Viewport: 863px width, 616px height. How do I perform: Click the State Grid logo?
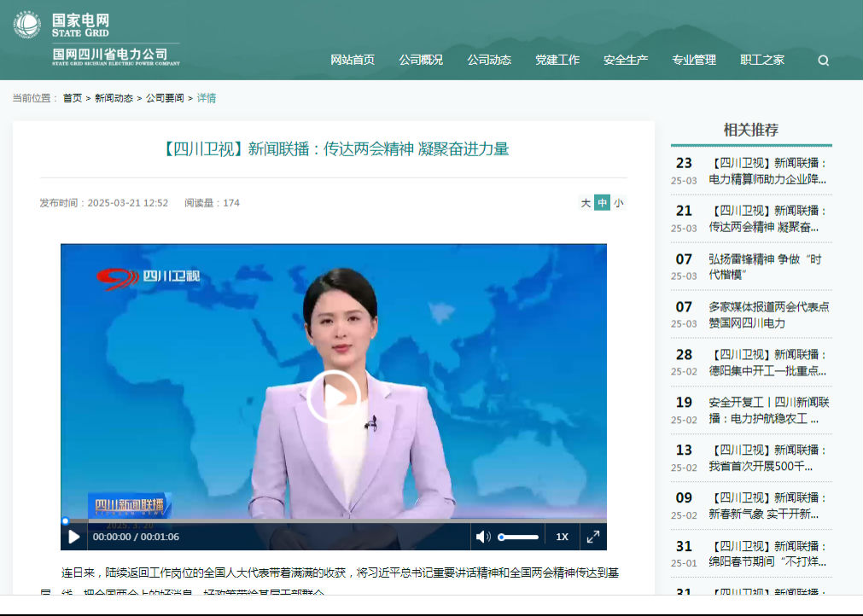pyautogui.click(x=27, y=25)
